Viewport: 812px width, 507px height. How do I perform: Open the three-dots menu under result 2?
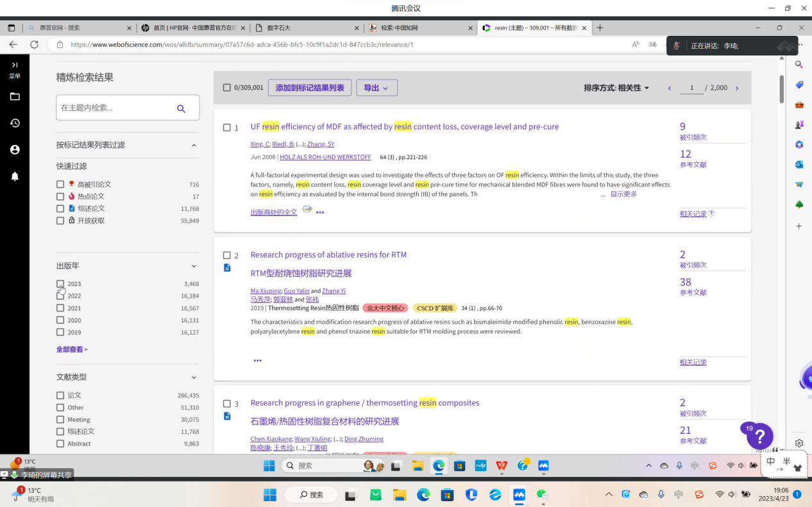click(257, 361)
